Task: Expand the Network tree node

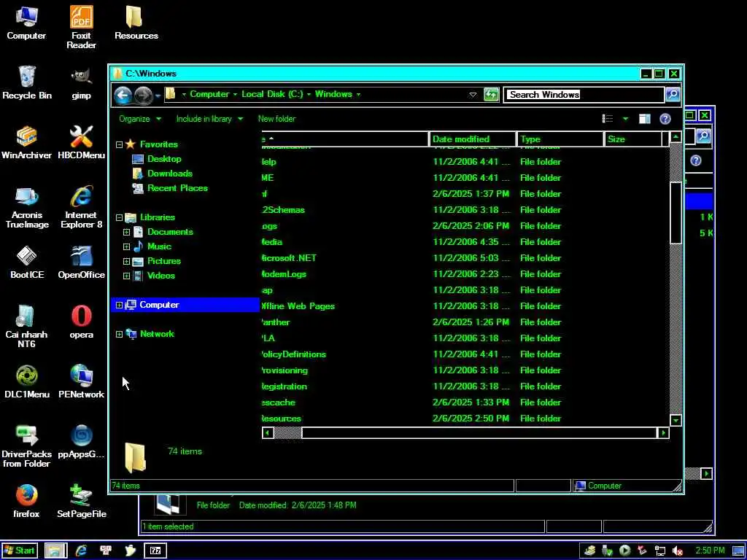Action: 119,334
